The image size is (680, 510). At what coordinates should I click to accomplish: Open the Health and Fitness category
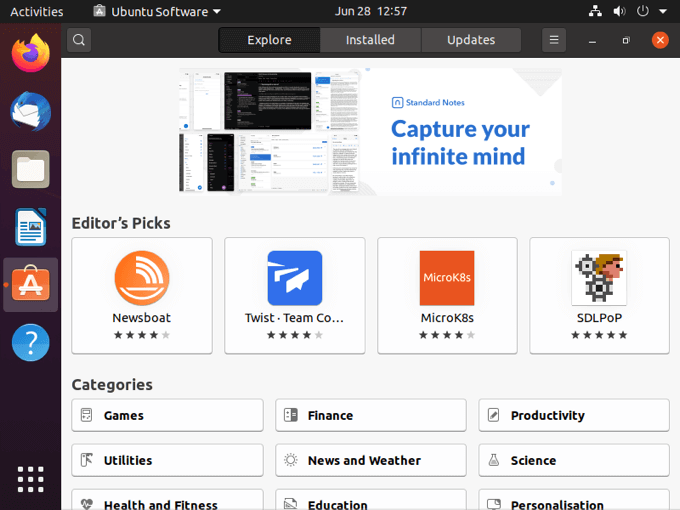tap(167, 500)
